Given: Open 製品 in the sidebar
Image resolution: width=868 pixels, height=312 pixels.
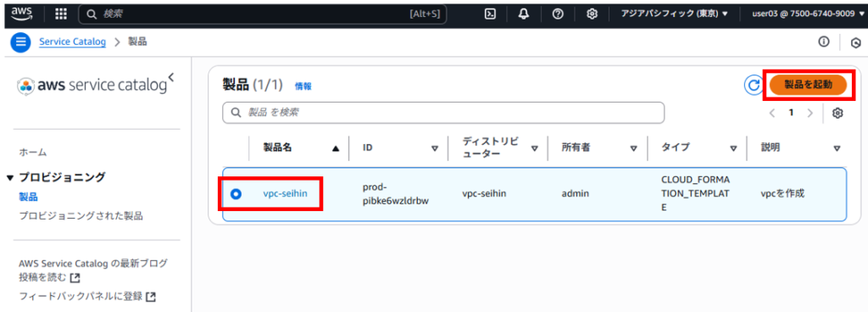Looking at the screenshot, I should point(28,197).
